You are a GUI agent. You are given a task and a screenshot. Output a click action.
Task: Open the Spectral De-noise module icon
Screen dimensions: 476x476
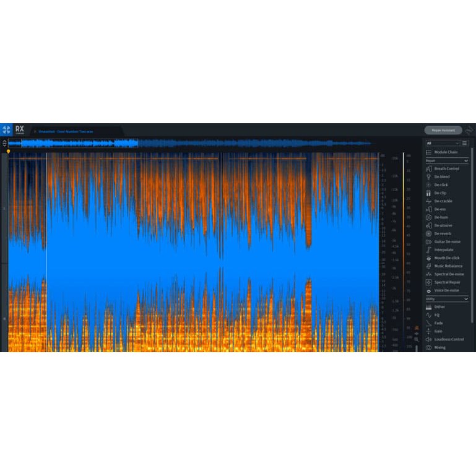click(x=428, y=274)
